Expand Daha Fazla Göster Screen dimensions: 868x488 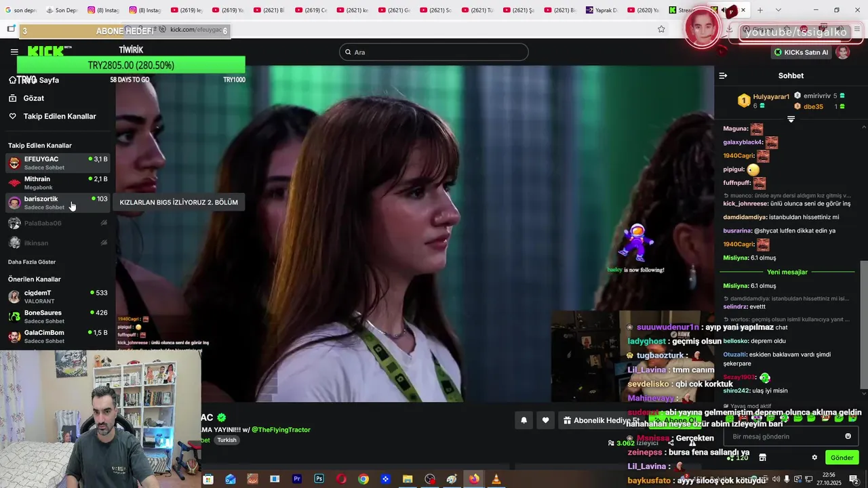point(32,262)
